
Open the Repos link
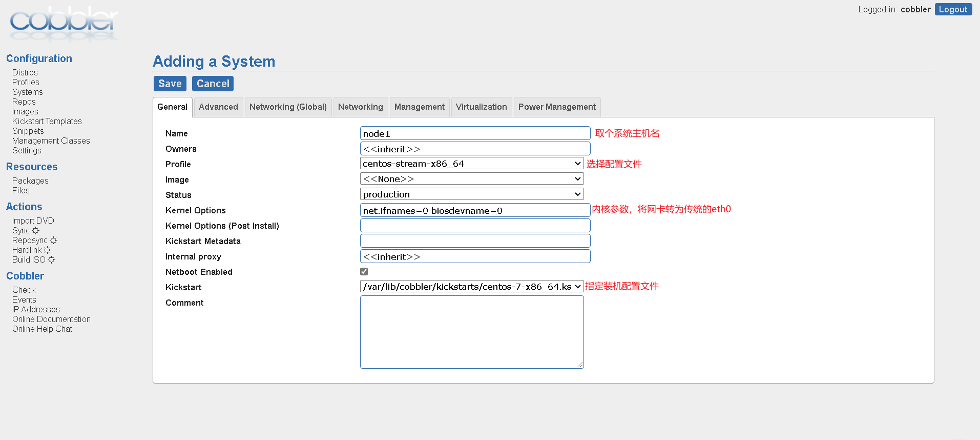point(24,102)
